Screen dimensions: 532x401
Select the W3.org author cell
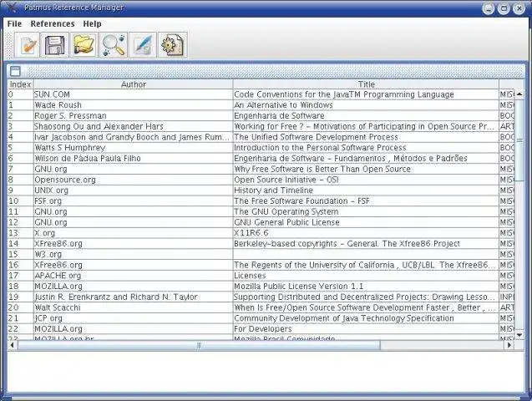134,254
